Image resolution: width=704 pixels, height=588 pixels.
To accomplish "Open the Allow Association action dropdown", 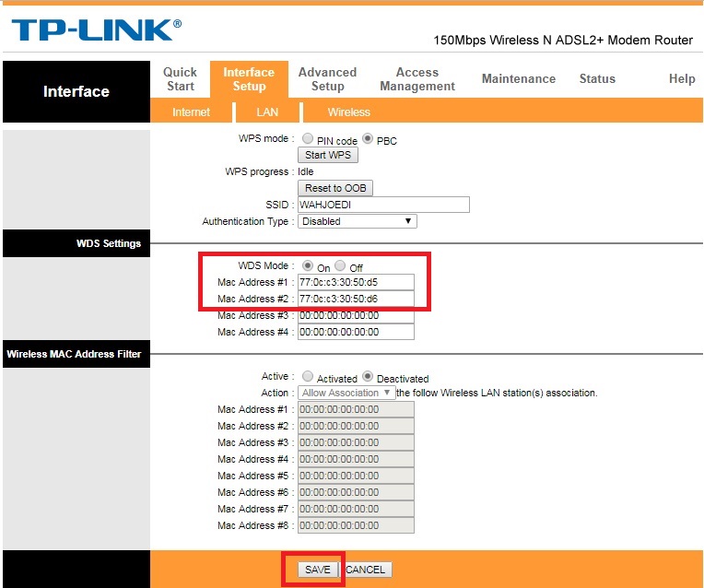I will (346, 393).
